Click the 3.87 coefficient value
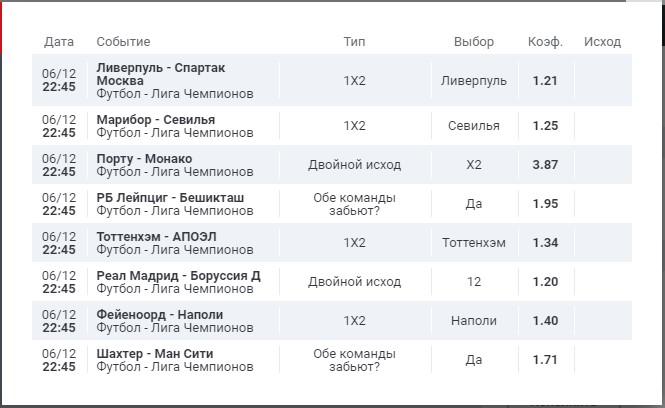The height and width of the screenshot is (408, 665). [545, 165]
